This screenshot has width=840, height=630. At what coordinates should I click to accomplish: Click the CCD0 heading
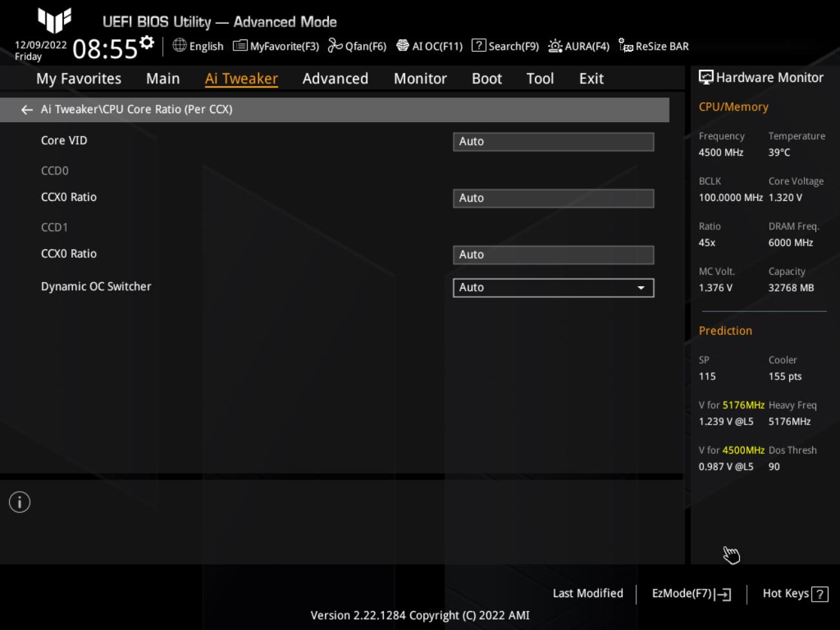pos(55,171)
